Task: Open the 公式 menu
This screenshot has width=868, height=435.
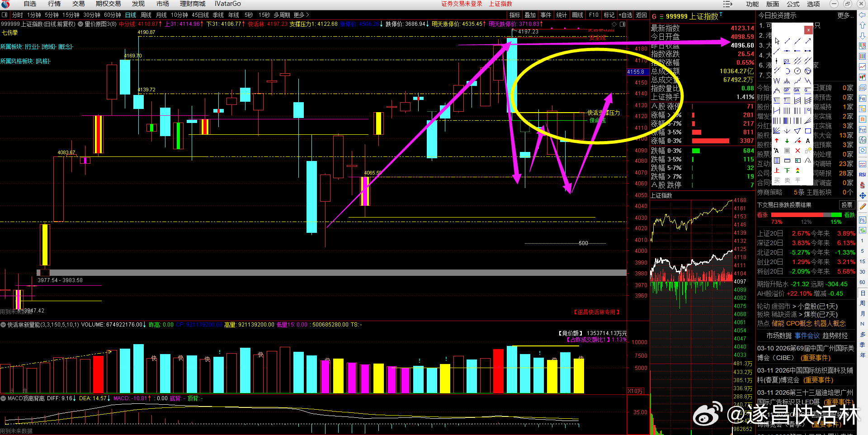Action: (793, 4)
